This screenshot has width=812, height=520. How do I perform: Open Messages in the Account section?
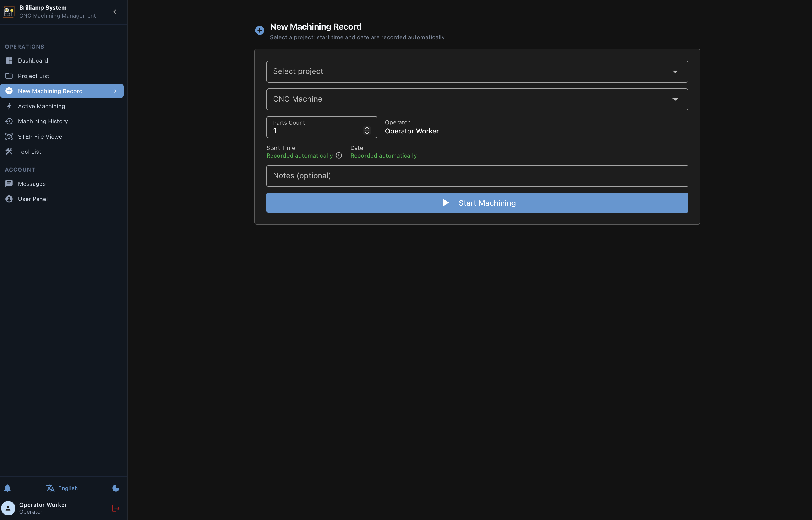pos(62,184)
